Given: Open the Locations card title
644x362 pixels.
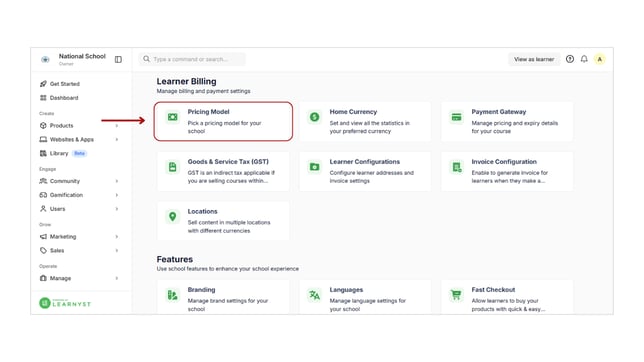Looking at the screenshot, I should [202, 211].
